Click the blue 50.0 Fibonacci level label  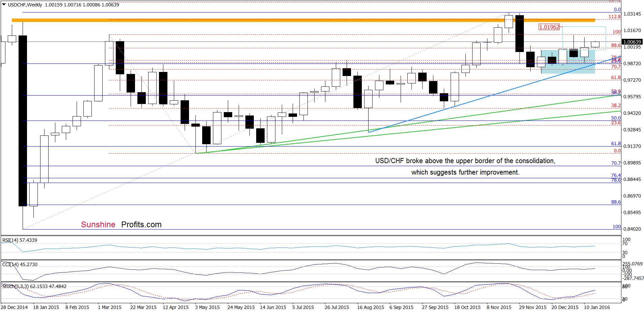tap(616, 118)
